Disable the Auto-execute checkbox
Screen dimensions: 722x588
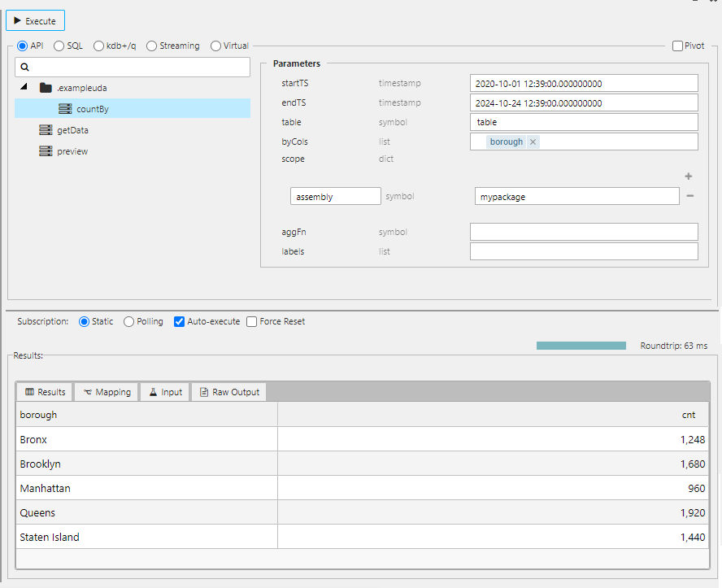(180, 320)
